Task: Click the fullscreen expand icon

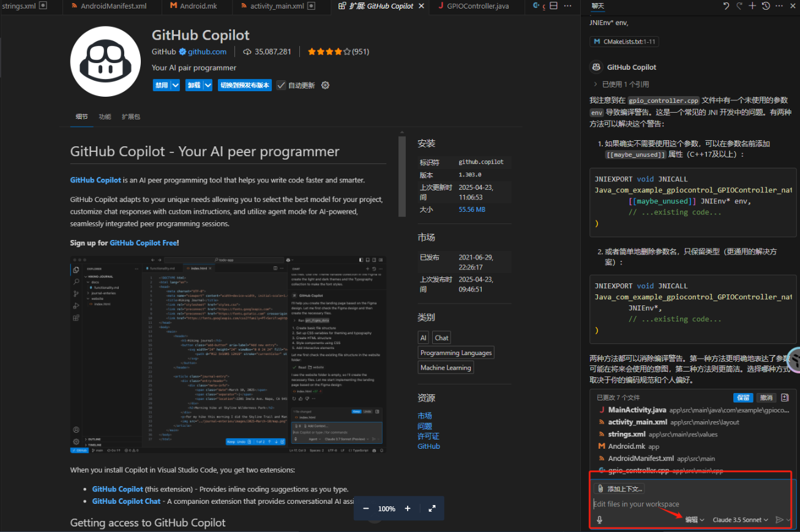Action: [432, 509]
